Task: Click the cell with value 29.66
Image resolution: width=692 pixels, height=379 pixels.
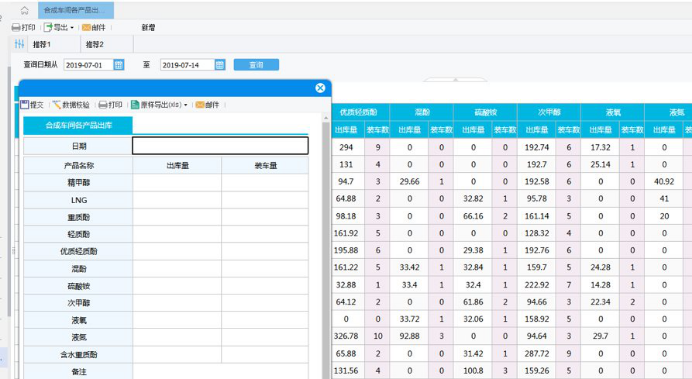Action: click(x=410, y=181)
